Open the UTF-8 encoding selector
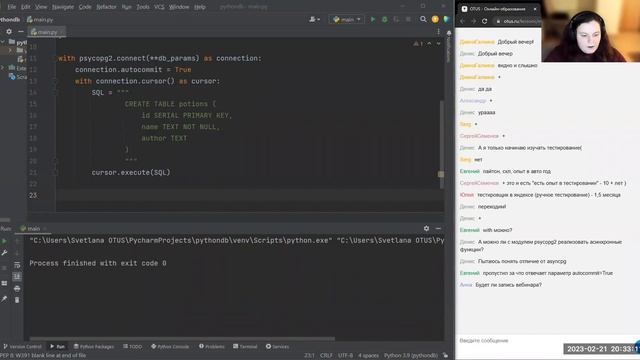640x360 pixels. [345, 356]
